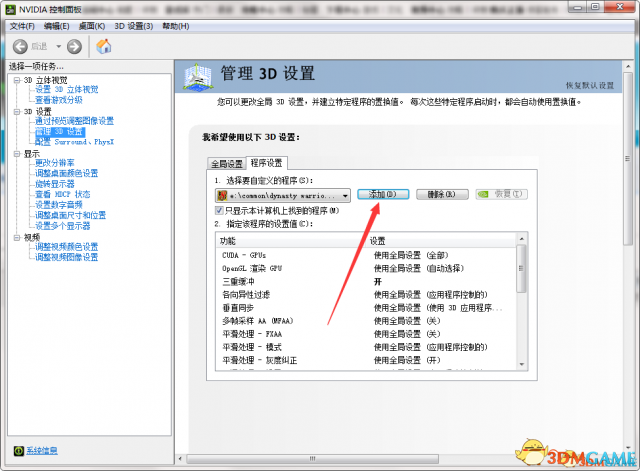
Task: Open 配置 Surround、PhysX item
Action: pyautogui.click(x=74, y=142)
